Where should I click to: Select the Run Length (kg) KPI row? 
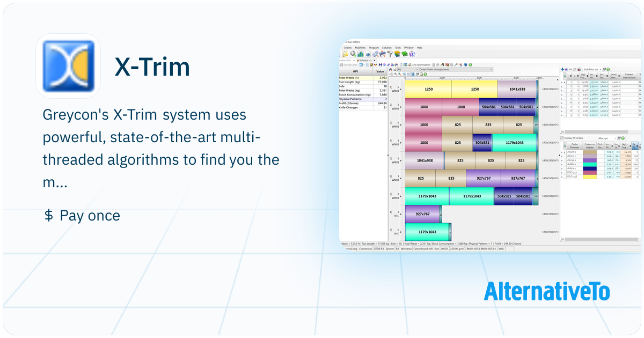tap(363, 82)
